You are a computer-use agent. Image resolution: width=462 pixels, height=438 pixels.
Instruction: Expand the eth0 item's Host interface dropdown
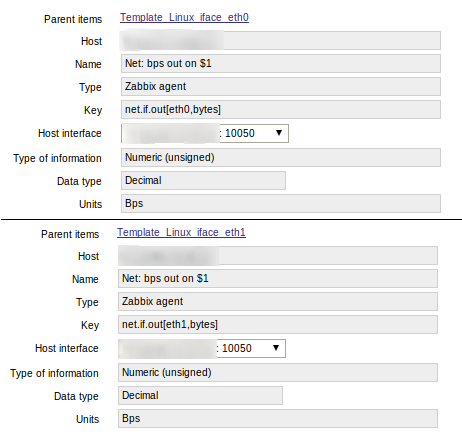tap(205, 133)
